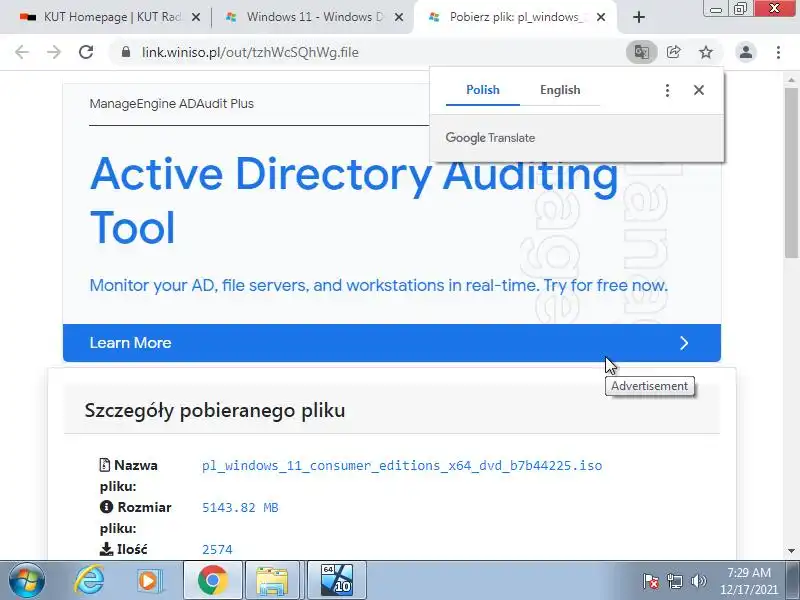Click the 5143.82 MB file size
Screen dimensions: 800x600
240,508
